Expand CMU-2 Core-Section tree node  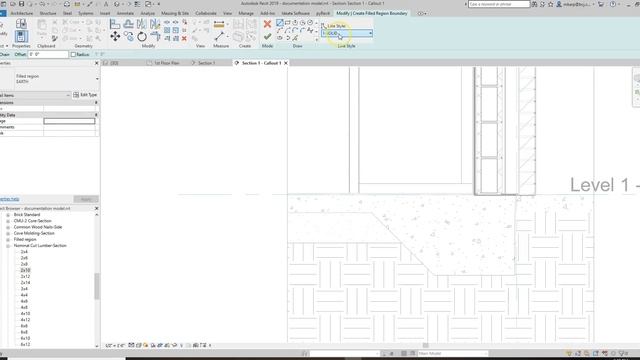click(8, 221)
